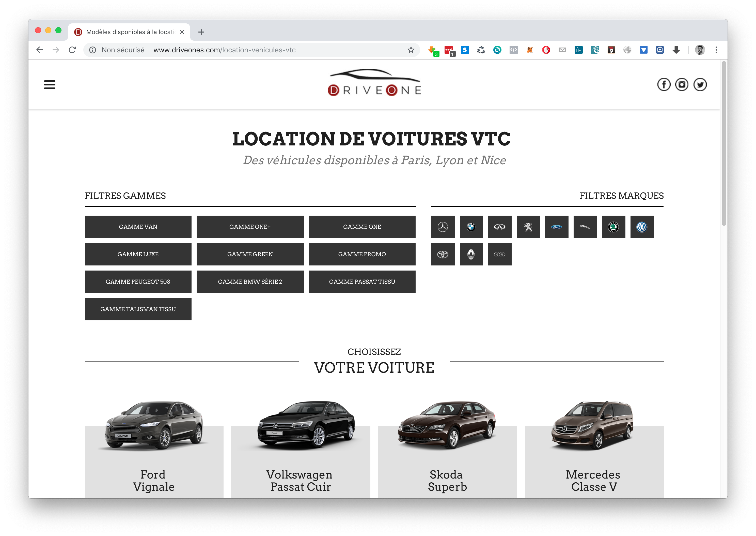756x536 pixels.
Task: Filter vehicles by Skoda brand logo
Action: [613, 227]
